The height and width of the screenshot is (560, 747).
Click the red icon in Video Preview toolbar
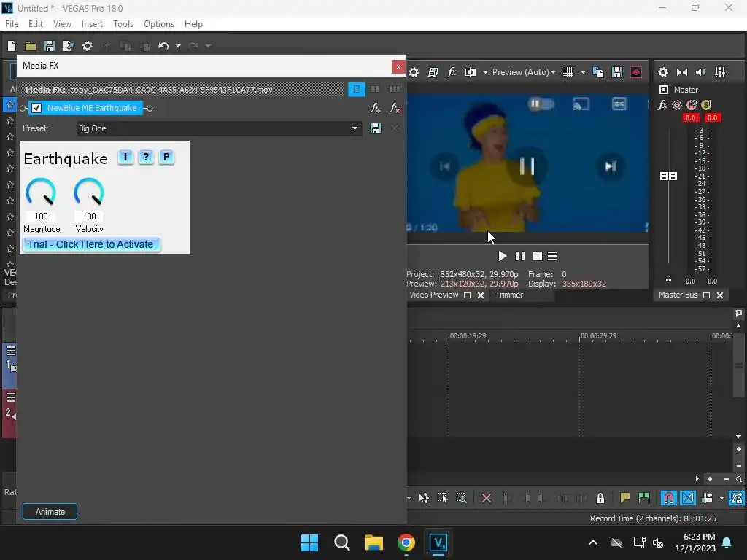tap(636, 72)
